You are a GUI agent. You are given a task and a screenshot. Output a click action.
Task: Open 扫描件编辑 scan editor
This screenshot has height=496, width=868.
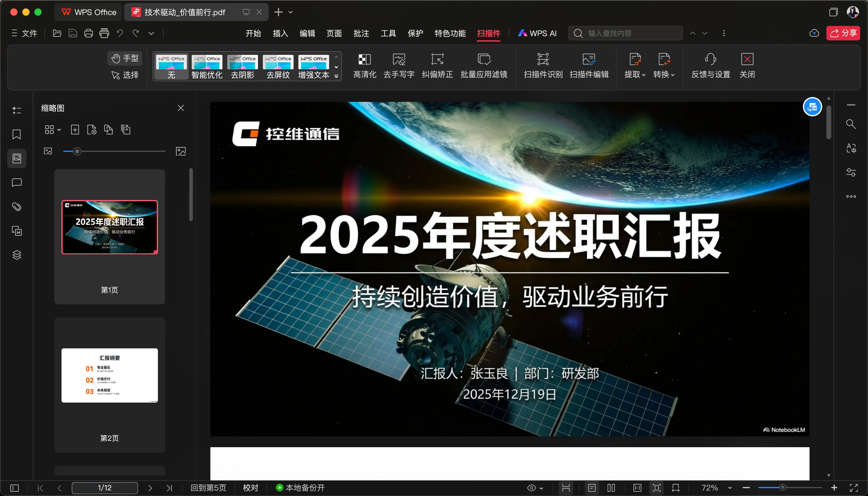589,66
